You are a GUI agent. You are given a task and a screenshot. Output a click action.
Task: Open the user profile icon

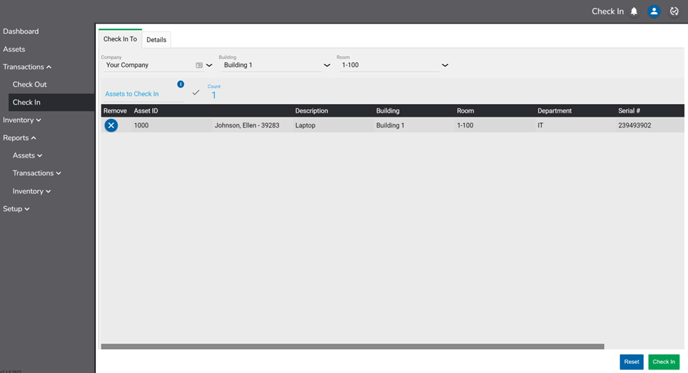654,11
